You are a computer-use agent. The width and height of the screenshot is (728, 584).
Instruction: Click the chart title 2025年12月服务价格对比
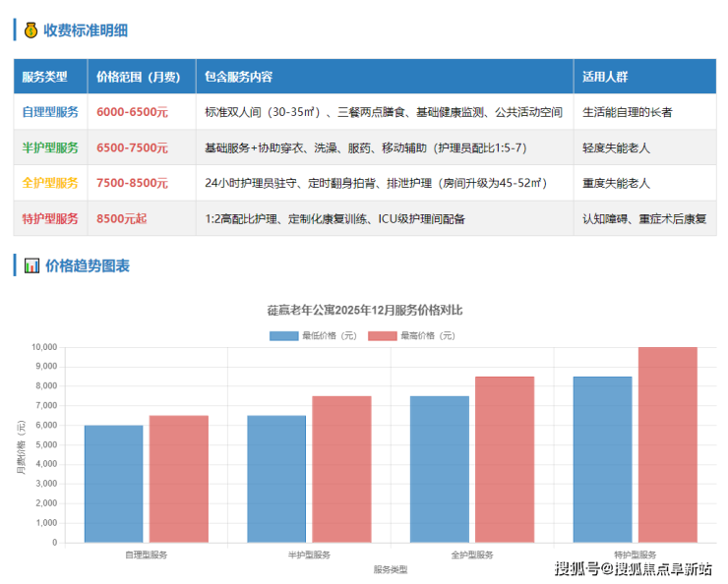point(365,311)
